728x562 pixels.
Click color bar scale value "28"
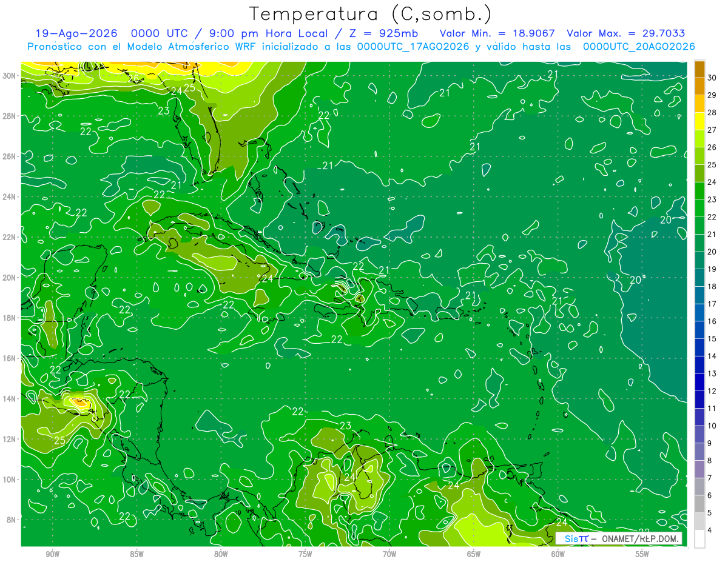pos(713,113)
